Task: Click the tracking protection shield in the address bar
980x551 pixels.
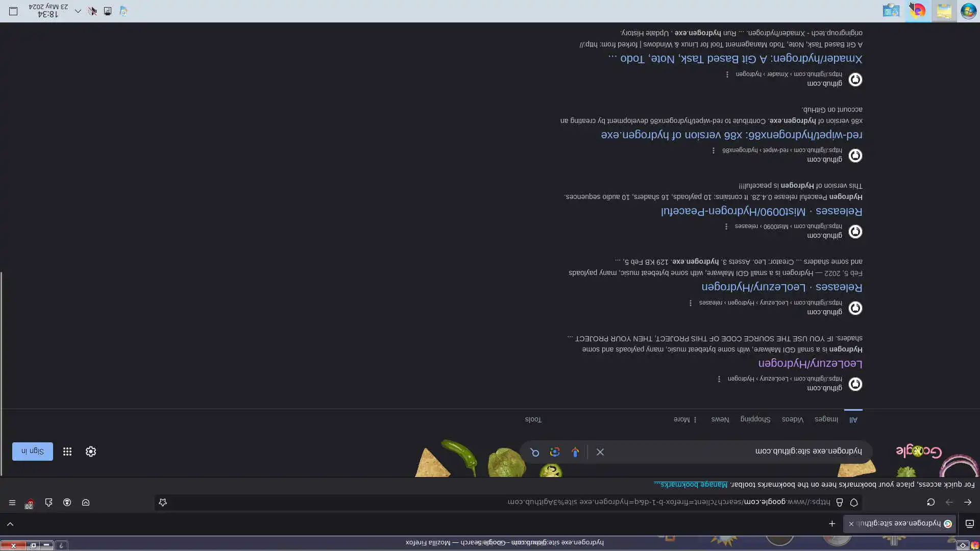Action: click(854, 503)
